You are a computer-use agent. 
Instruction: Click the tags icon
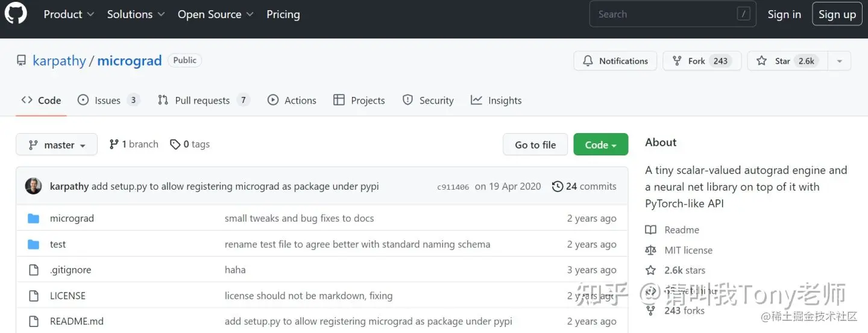pyautogui.click(x=175, y=145)
